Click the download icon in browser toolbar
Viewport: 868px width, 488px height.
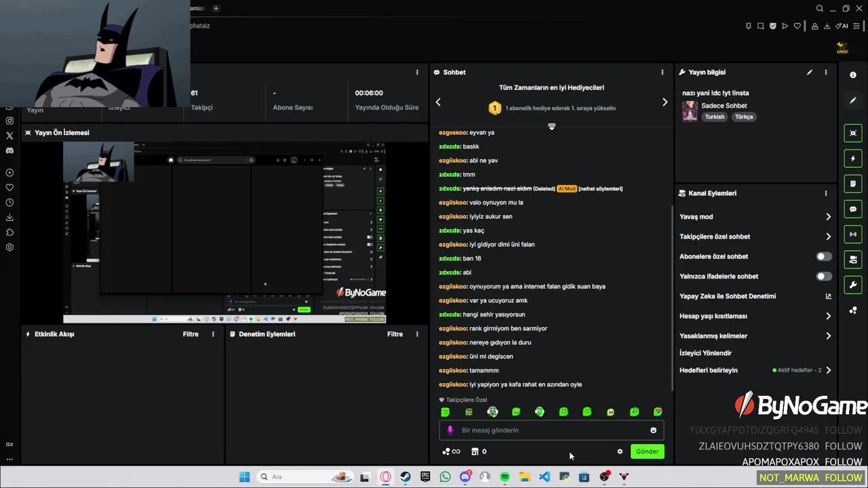click(827, 26)
